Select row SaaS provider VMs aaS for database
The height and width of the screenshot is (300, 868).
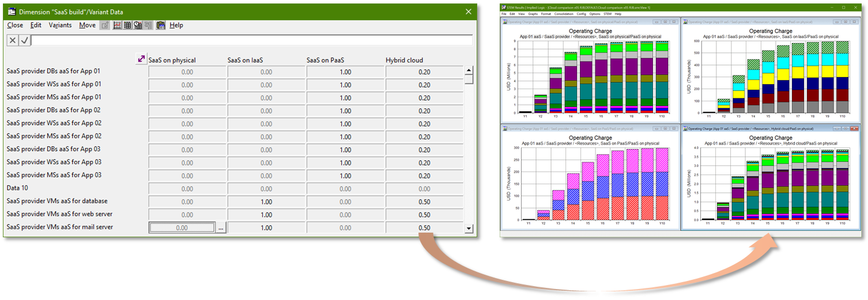pyautogui.click(x=57, y=201)
